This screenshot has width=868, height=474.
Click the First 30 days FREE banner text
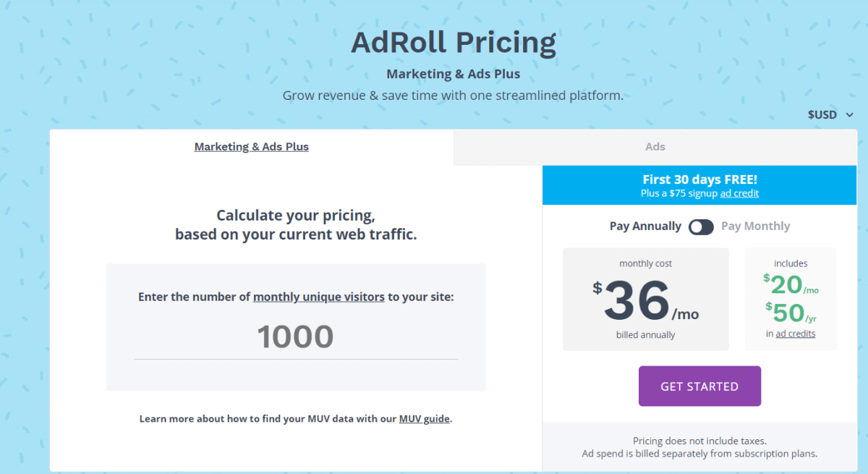pos(699,179)
